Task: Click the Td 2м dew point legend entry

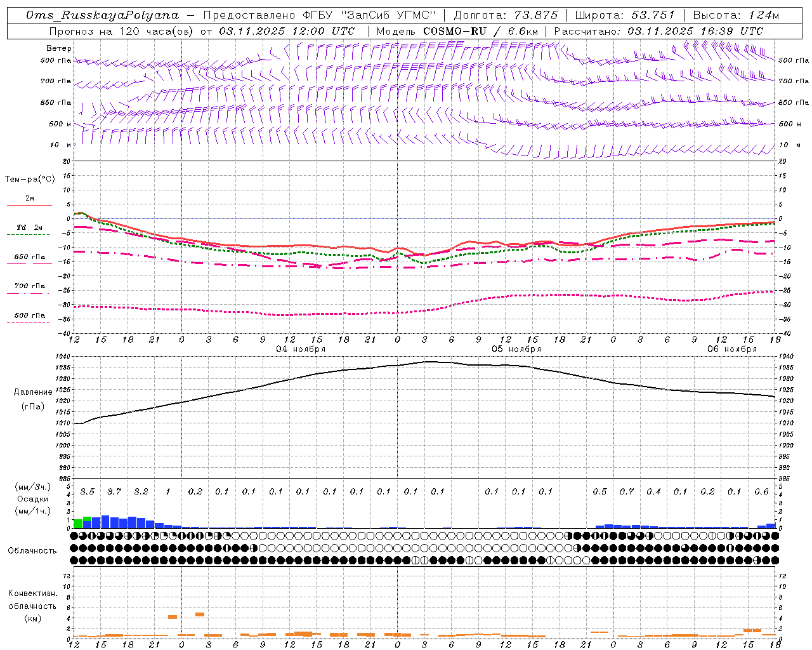Action: (29, 227)
